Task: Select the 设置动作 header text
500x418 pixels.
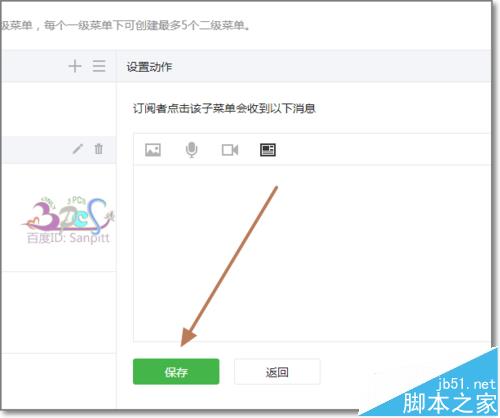Action: [x=149, y=67]
